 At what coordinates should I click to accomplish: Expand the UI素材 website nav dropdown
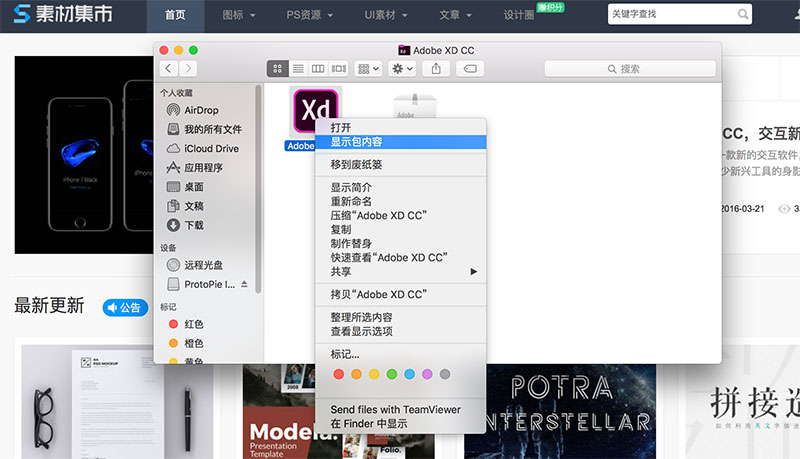click(386, 15)
